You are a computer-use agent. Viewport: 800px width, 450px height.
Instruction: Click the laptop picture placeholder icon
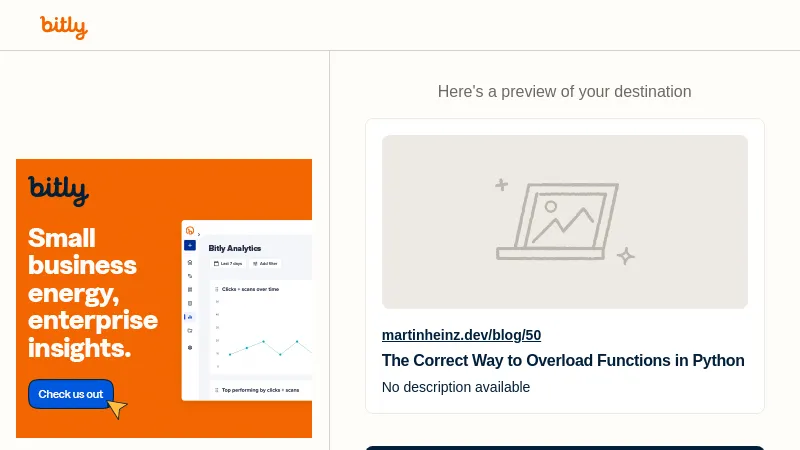click(556, 222)
